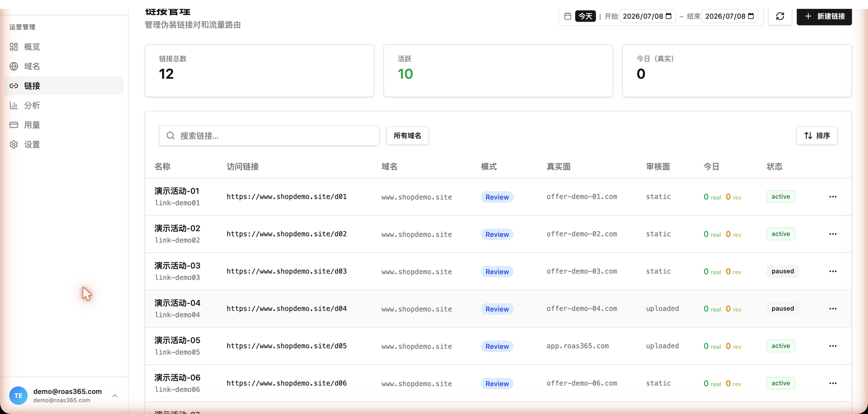The image size is (868, 414).
Task: Click the 链接 chain icon
Action: (14, 86)
